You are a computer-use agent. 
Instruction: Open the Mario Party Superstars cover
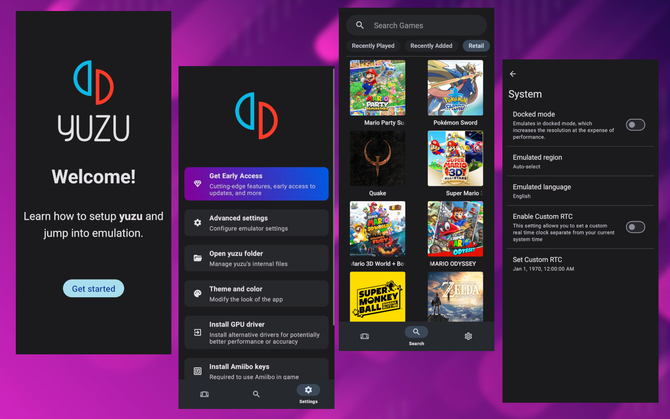pyautogui.click(x=377, y=88)
